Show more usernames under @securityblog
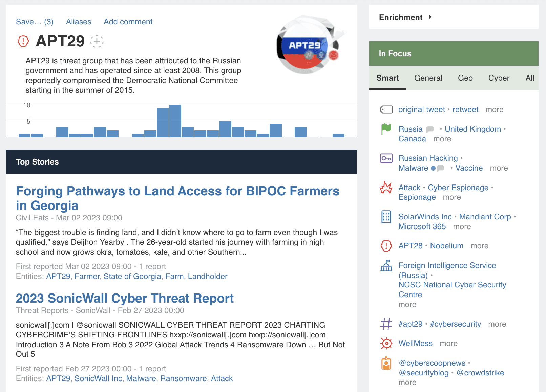 click(x=407, y=382)
